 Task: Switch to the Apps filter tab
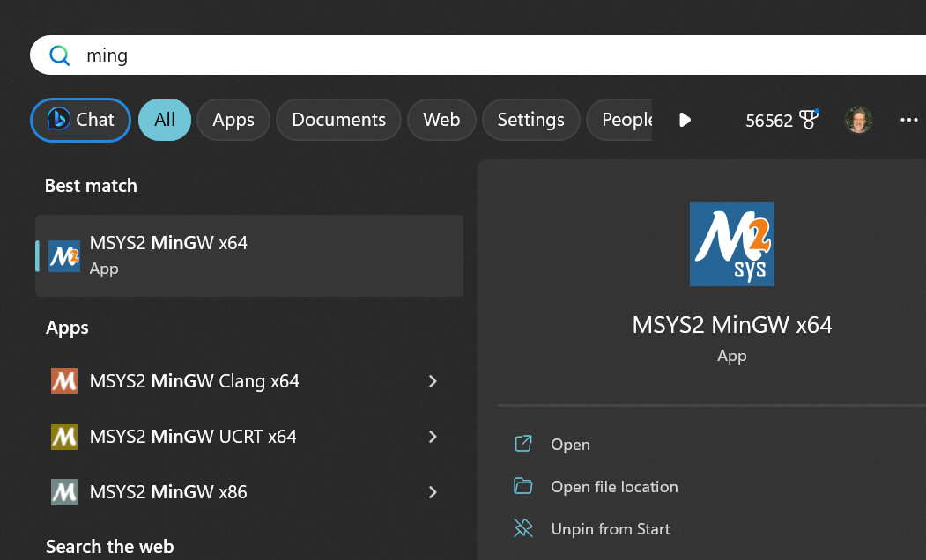tap(233, 120)
